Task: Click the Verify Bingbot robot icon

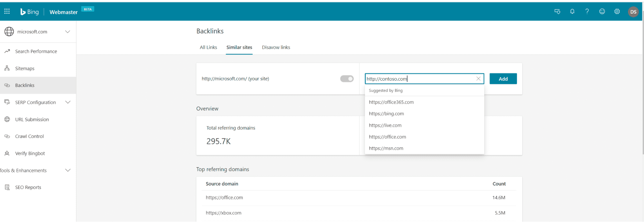Action: click(7, 153)
